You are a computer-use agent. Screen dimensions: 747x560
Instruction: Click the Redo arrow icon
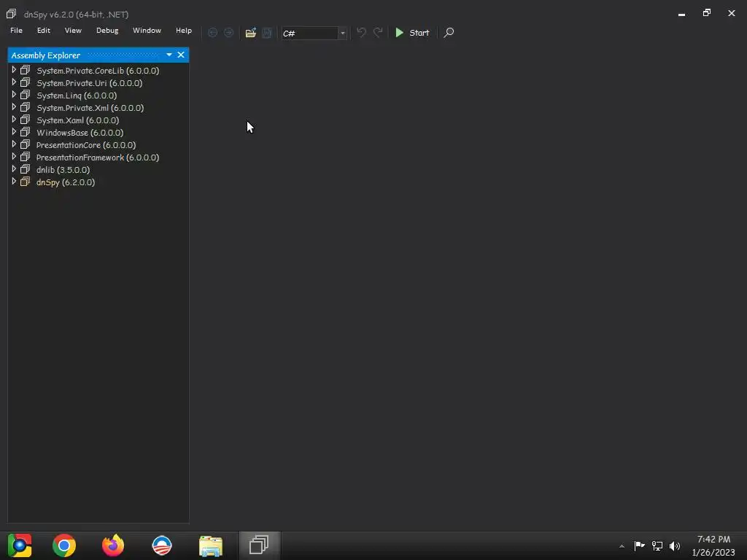pyautogui.click(x=378, y=33)
